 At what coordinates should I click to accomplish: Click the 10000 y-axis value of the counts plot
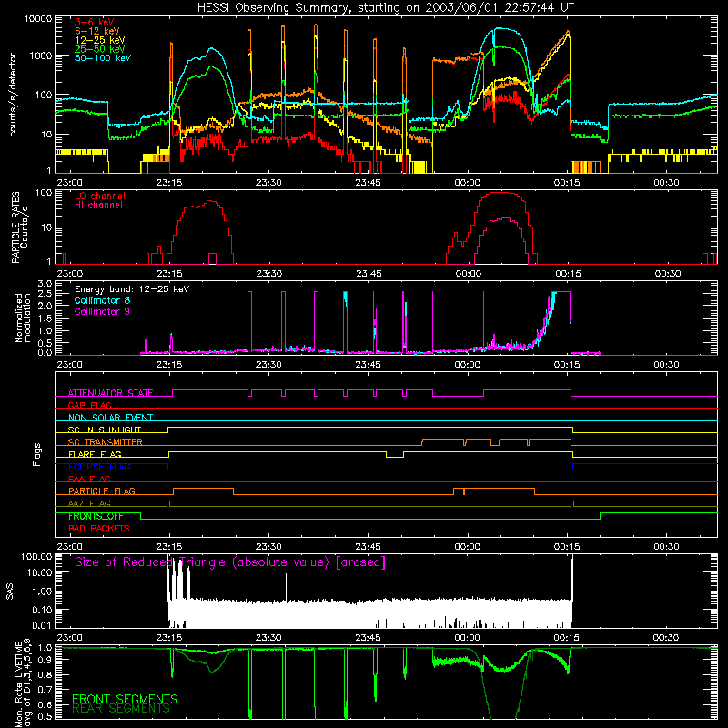coord(38,18)
